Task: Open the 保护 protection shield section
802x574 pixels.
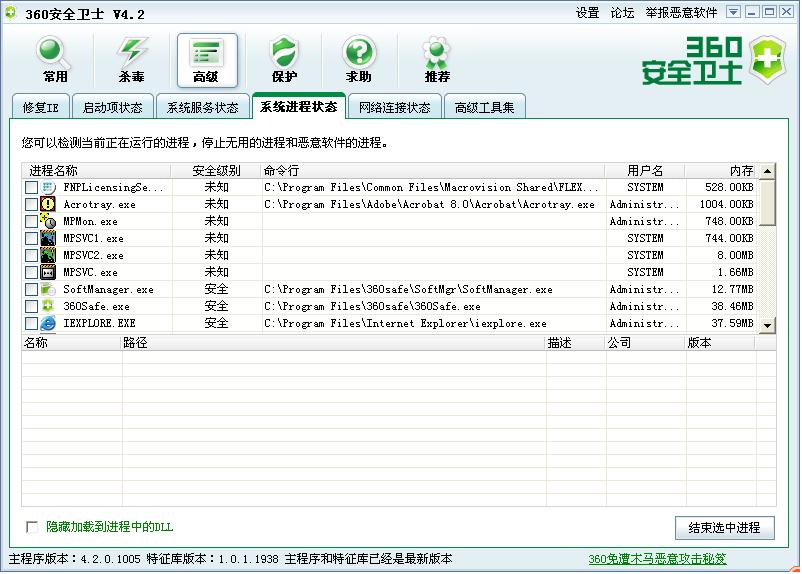Action: (284, 60)
